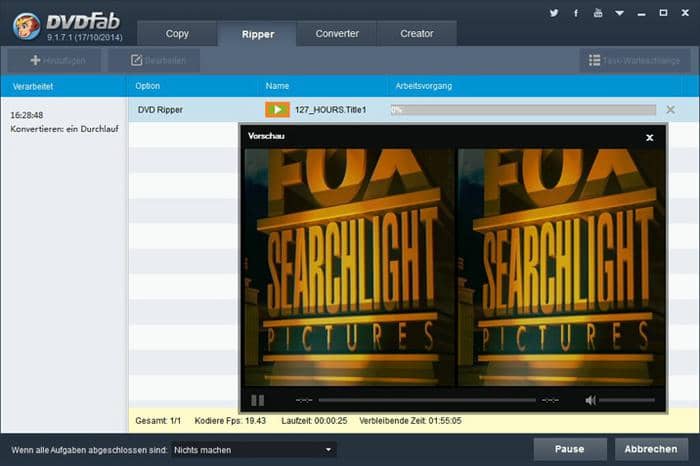Open the DVDFab Twitter page icon
The width and height of the screenshot is (700, 466).
554,13
